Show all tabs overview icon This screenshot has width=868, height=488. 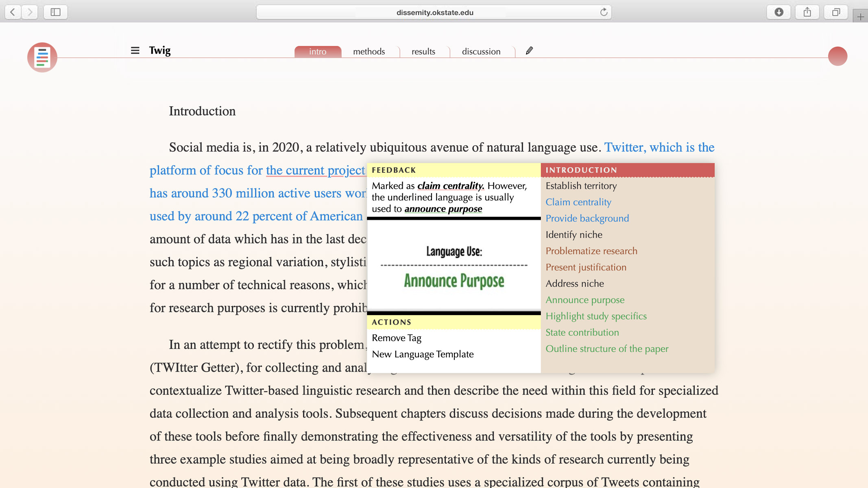click(836, 12)
